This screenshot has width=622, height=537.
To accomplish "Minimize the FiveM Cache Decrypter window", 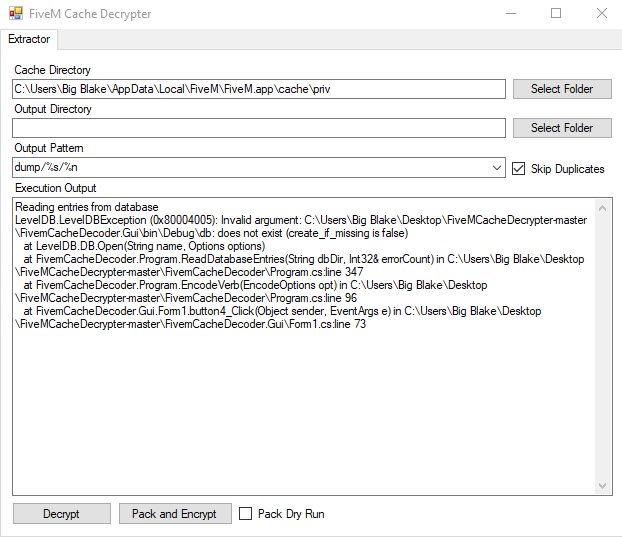I will pyautogui.click(x=511, y=13).
